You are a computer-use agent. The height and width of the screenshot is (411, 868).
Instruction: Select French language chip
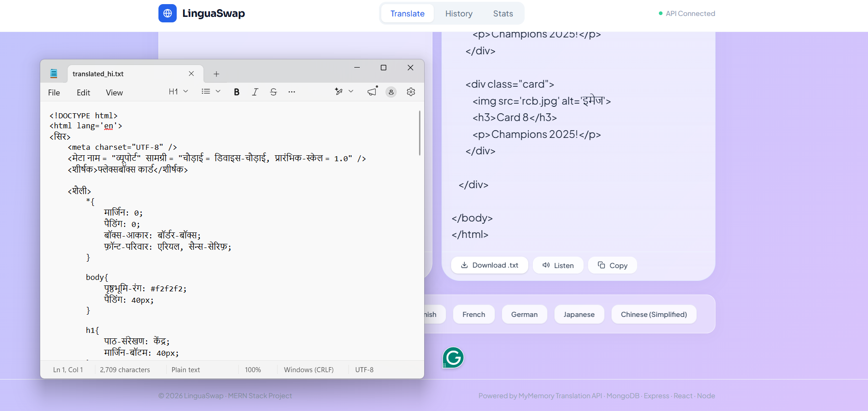point(473,314)
